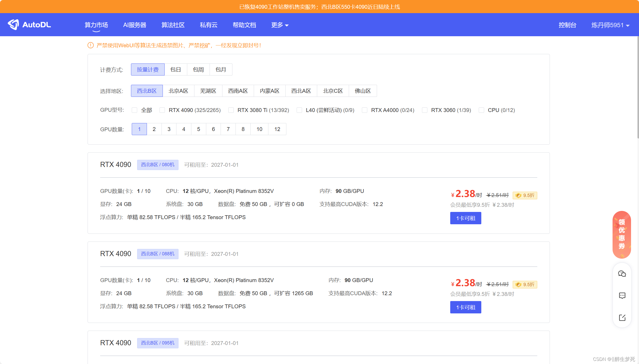
Task: Click the 可扩容 1265 GB data disk text
Action: pyautogui.click(x=293, y=293)
